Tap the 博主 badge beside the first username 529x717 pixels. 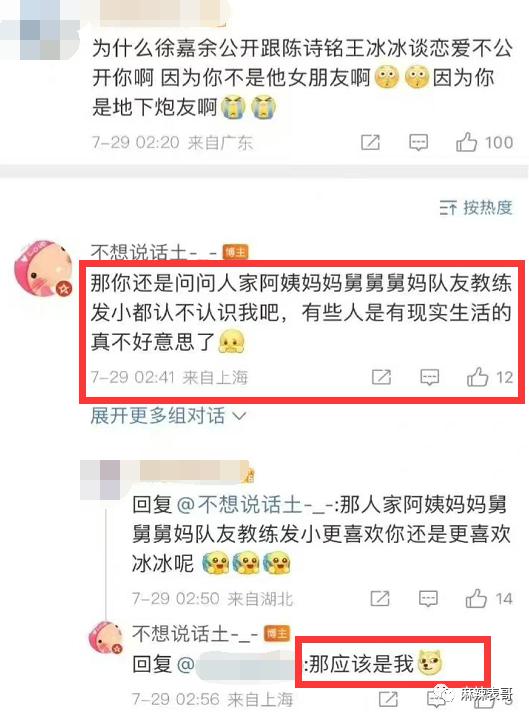point(235,252)
